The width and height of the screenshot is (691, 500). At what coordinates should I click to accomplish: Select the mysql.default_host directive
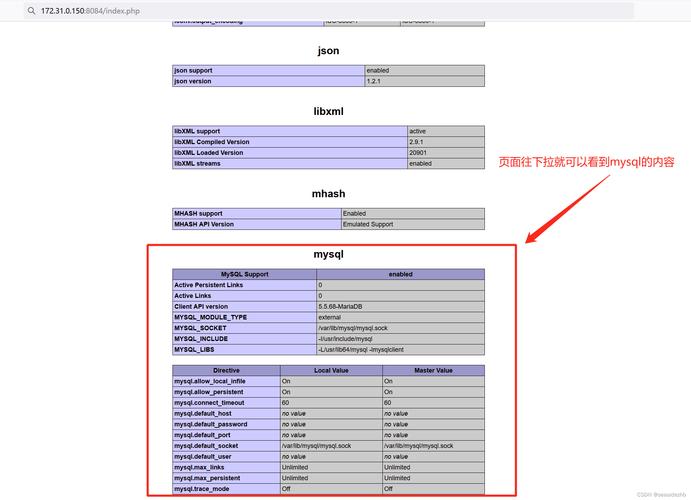click(202, 414)
